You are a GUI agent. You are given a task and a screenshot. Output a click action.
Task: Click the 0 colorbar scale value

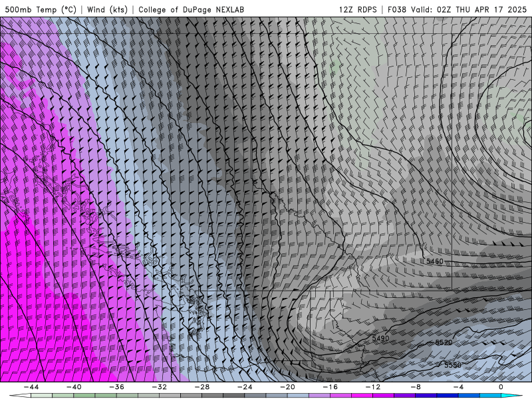501,387
